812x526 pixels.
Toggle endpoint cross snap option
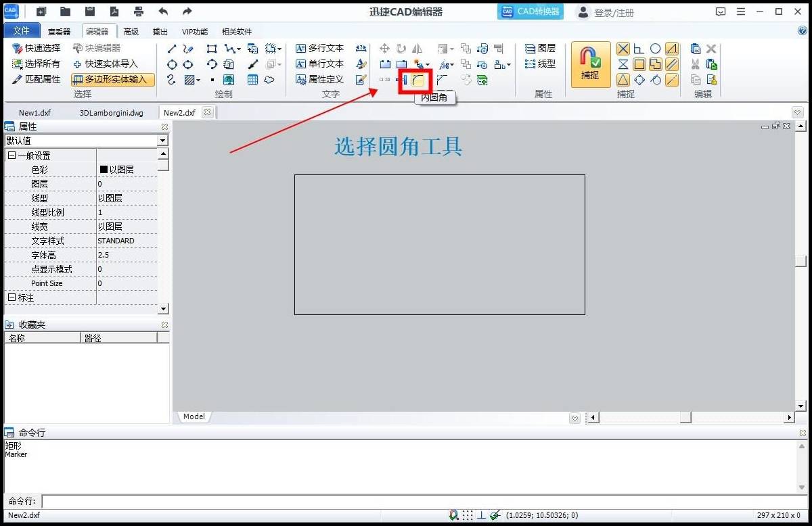click(x=623, y=49)
